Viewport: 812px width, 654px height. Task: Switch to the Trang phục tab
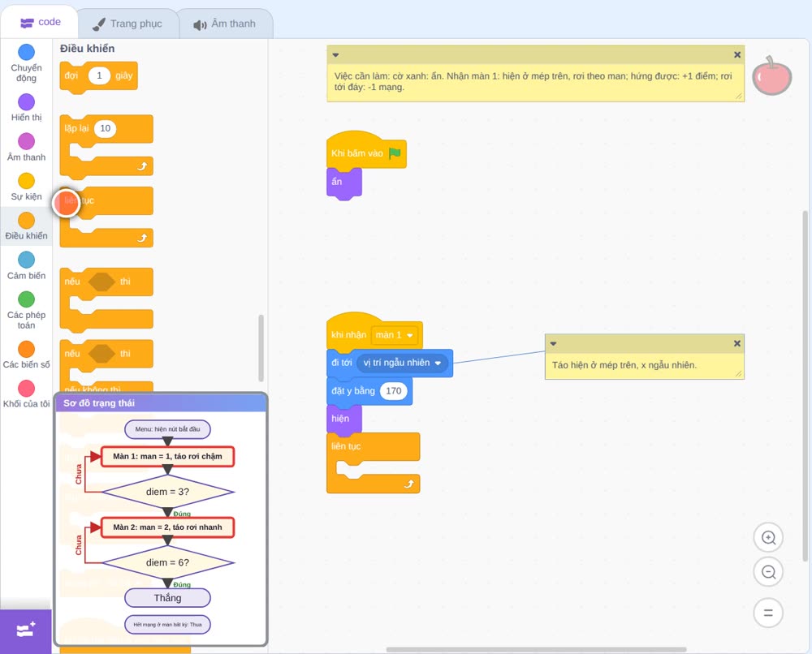click(127, 24)
